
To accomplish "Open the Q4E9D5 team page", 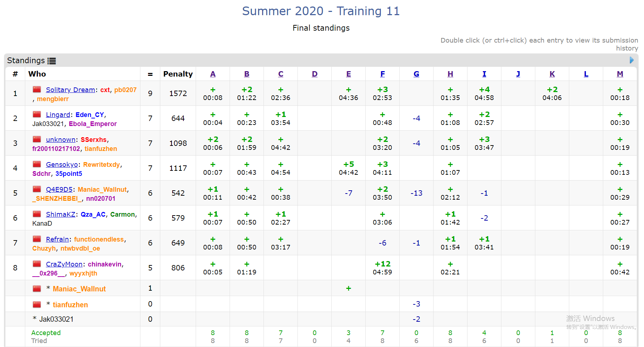I will pyautogui.click(x=59, y=189).
